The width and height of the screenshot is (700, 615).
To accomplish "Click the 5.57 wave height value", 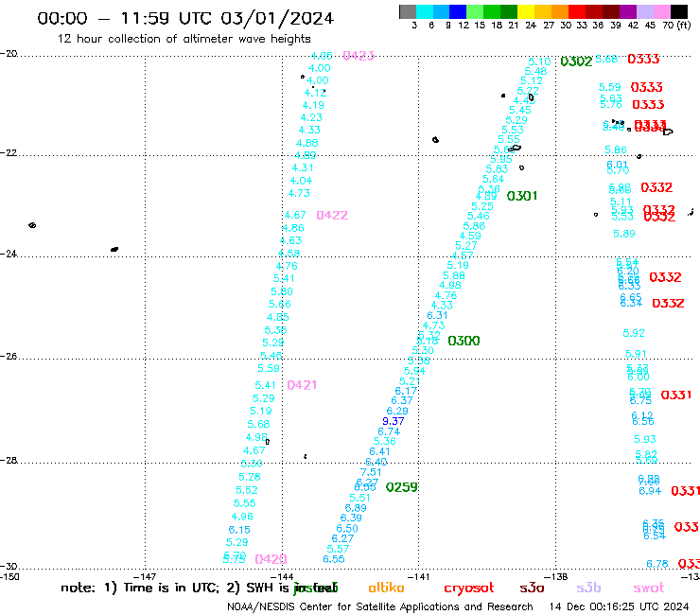I will (x=338, y=549).
